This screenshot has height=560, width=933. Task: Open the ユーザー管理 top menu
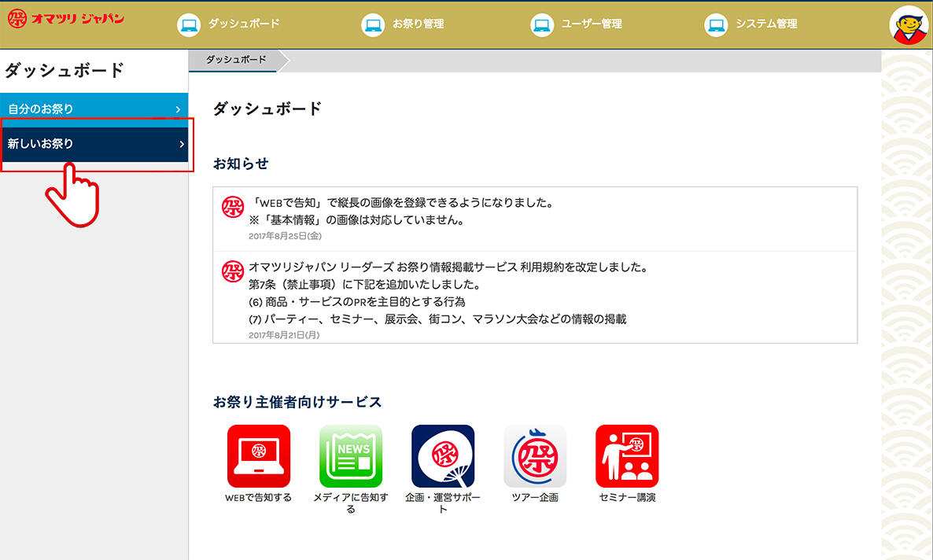point(592,24)
